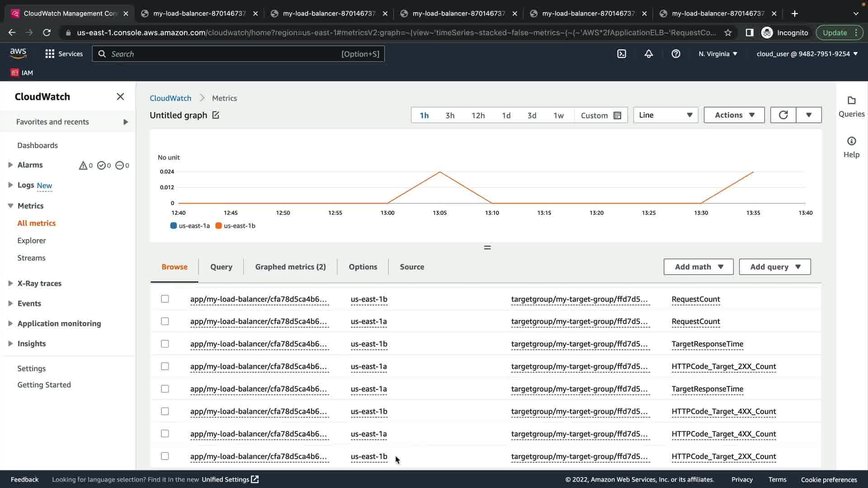This screenshot has width=868, height=488.
Task: Select the 3h time range
Action: tap(450, 116)
